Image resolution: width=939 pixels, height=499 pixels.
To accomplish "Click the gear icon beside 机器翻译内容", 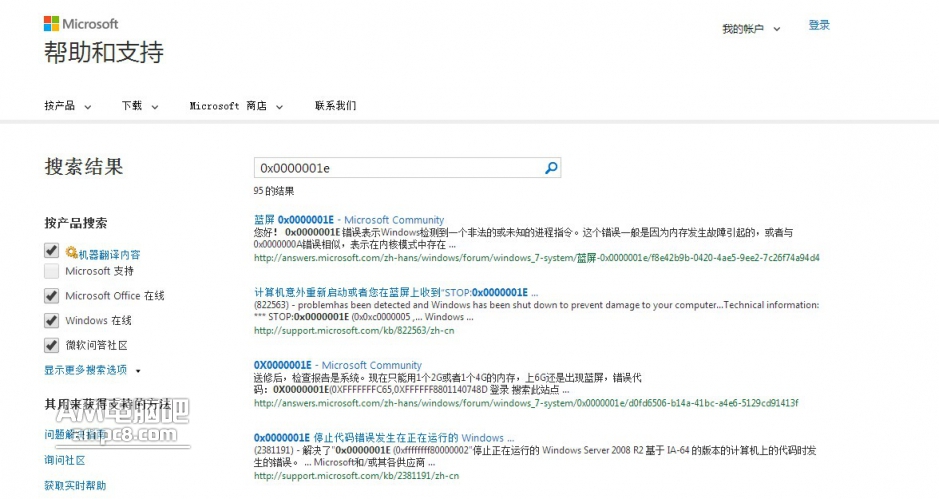I will [x=71, y=252].
